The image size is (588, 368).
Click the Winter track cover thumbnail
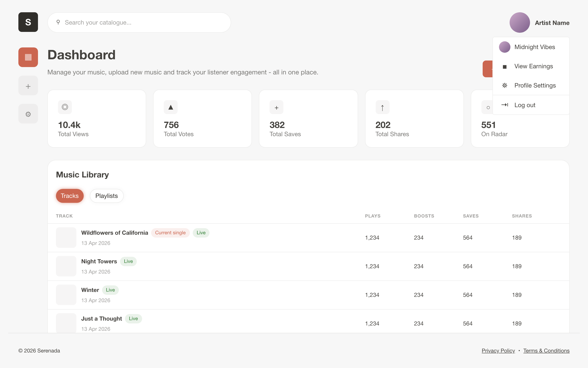pyautogui.click(x=66, y=295)
